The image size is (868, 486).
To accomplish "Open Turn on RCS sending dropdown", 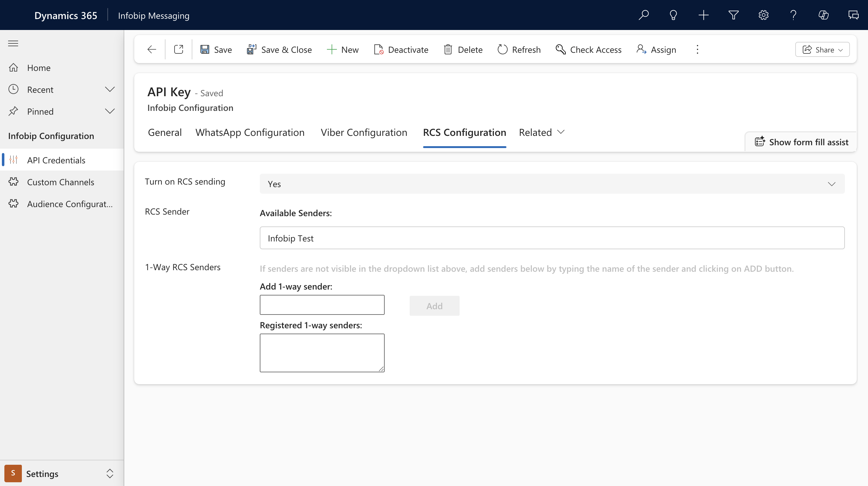I will (552, 184).
